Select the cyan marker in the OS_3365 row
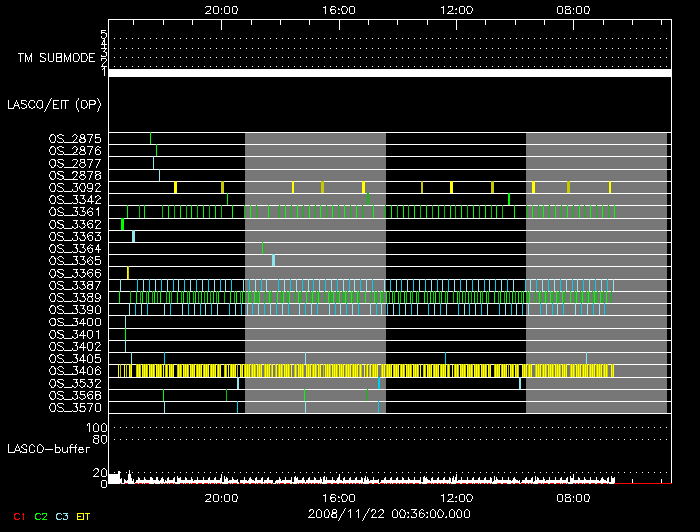Viewport: 700px width, 532px height. 273,260
